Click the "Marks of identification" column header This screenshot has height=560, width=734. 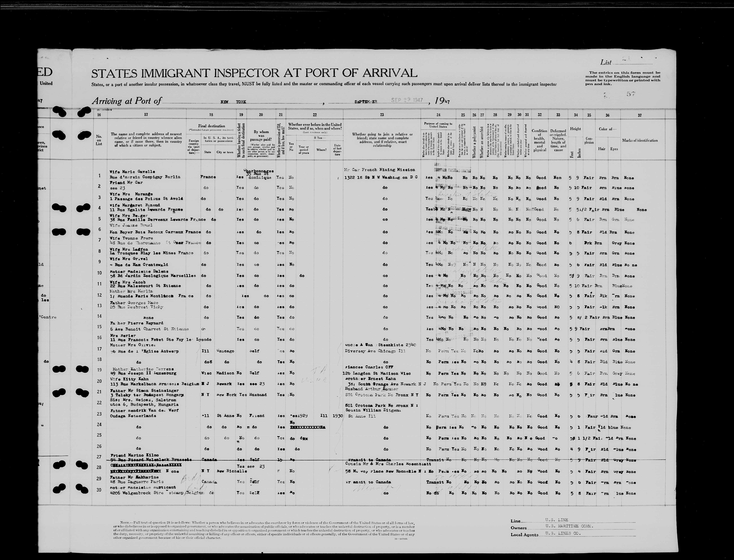[x=640, y=140]
